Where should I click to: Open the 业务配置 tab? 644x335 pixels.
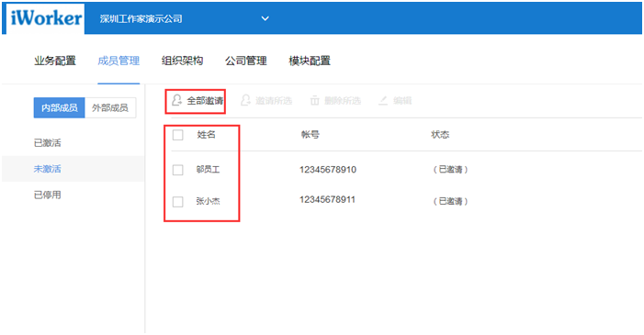pos(55,61)
